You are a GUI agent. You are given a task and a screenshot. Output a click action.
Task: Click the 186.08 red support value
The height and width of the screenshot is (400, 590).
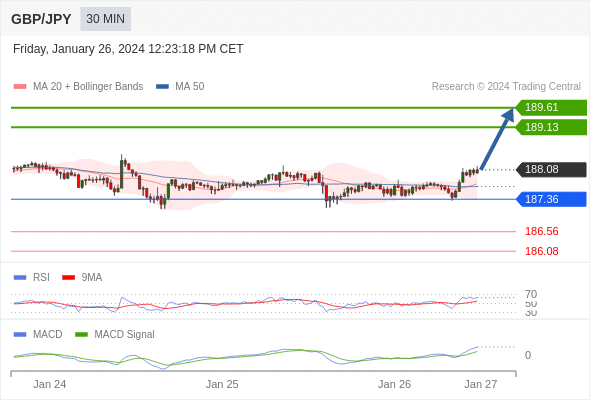(542, 251)
